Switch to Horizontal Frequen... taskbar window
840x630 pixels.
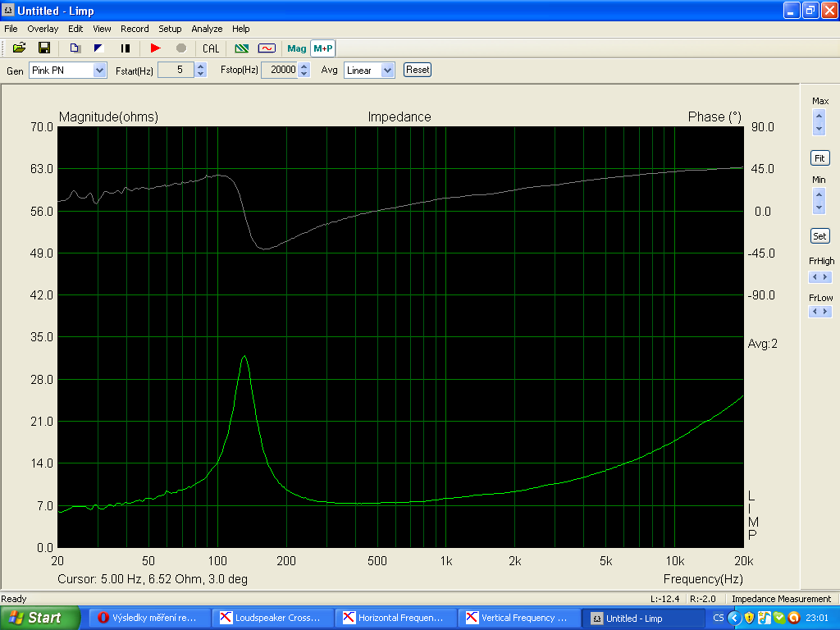coord(396,619)
